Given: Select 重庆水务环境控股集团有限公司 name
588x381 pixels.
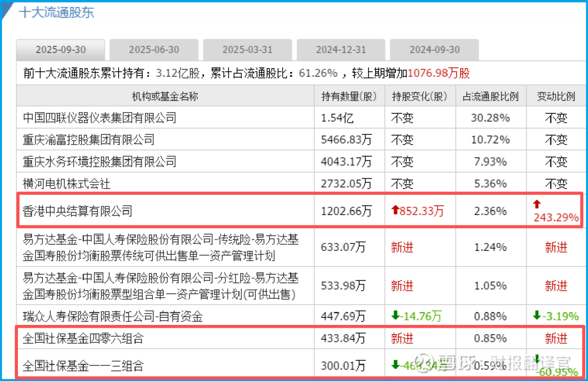Looking at the screenshot, I should [x=100, y=162].
